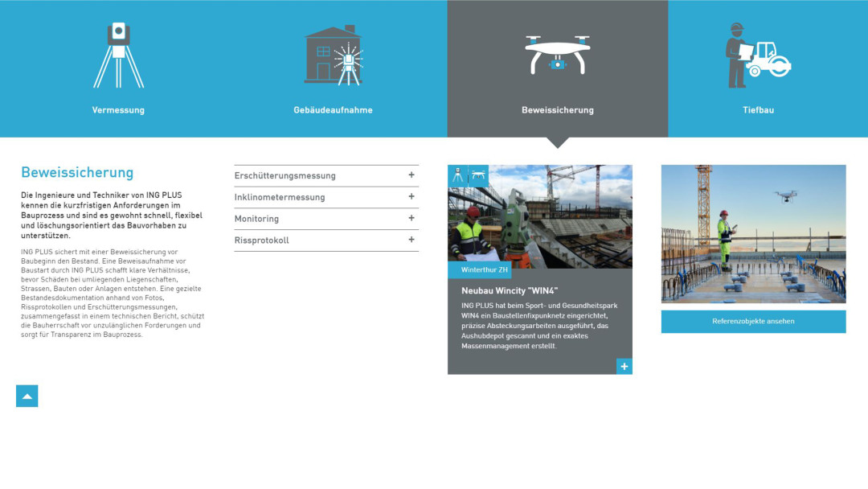
Task: Click the house scanner icon above Gebäudeaufnahme
Action: [333, 55]
